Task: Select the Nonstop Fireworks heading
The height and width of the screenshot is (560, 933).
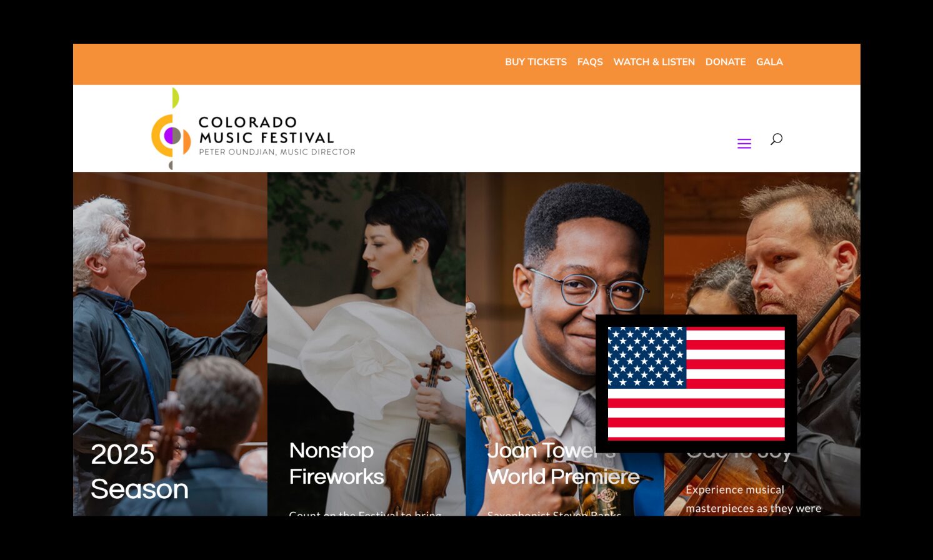Action: coord(336,463)
